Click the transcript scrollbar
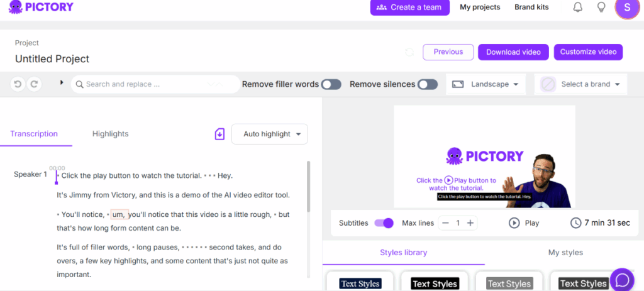 tap(308, 187)
